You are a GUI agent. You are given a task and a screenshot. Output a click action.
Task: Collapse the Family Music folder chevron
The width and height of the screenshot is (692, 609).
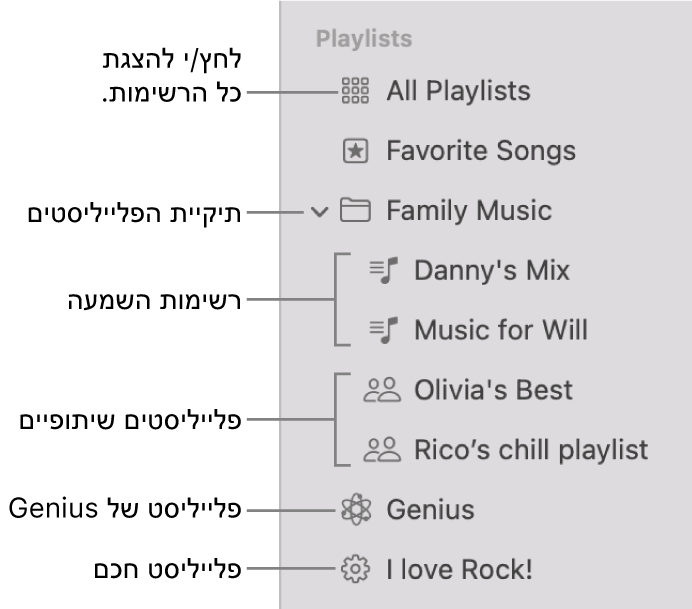click(319, 211)
